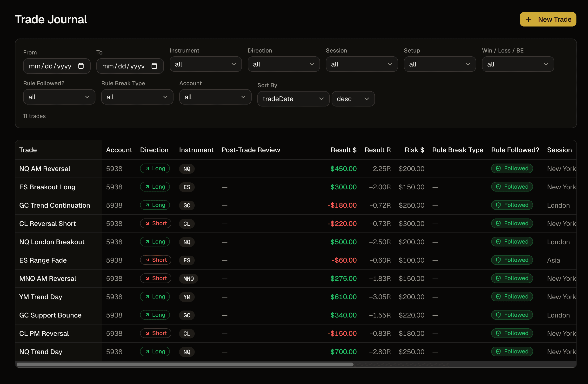Open the From date calendar picker icon
The height and width of the screenshot is (384, 588).
tap(81, 66)
